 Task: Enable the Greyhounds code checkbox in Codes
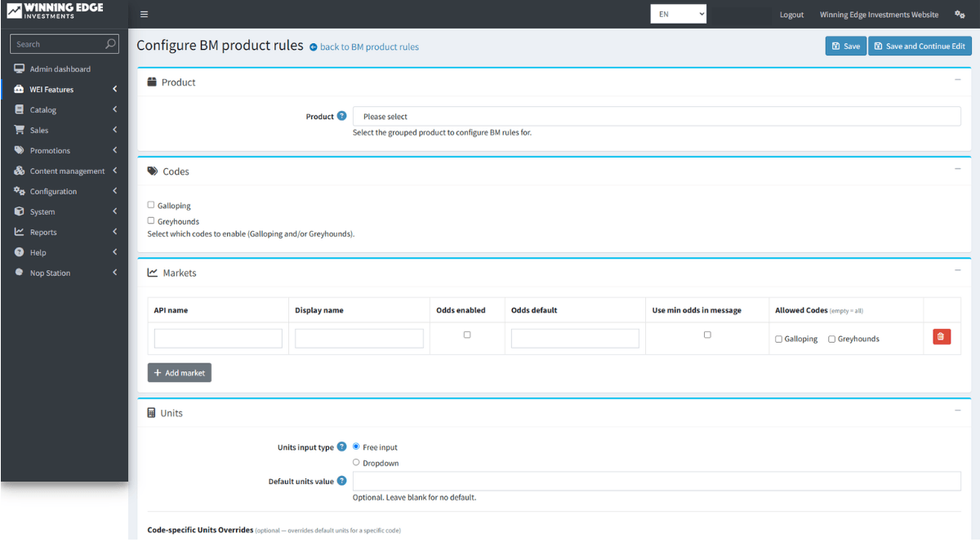pos(151,220)
